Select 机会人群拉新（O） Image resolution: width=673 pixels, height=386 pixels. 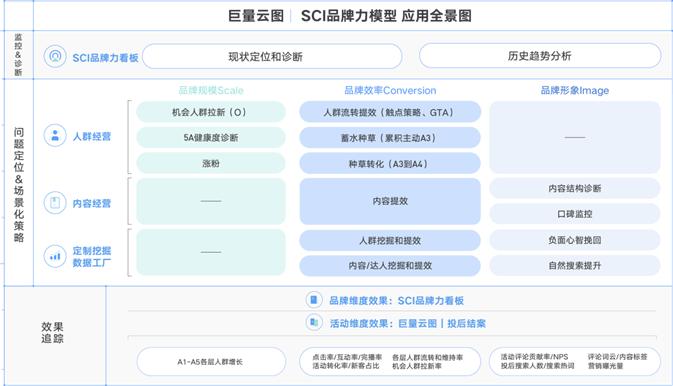tap(211, 112)
